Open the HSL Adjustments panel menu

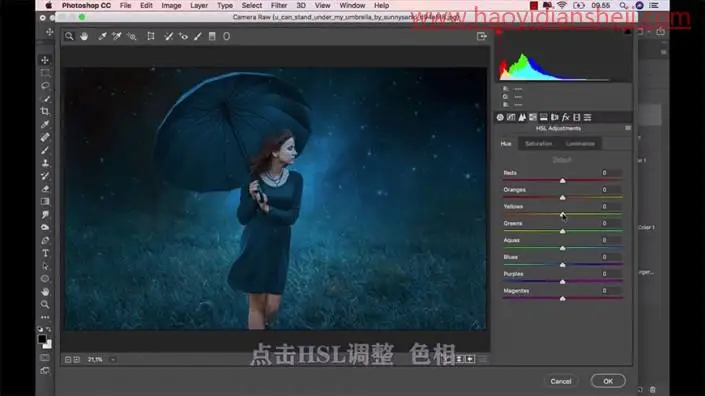pyautogui.click(x=628, y=128)
